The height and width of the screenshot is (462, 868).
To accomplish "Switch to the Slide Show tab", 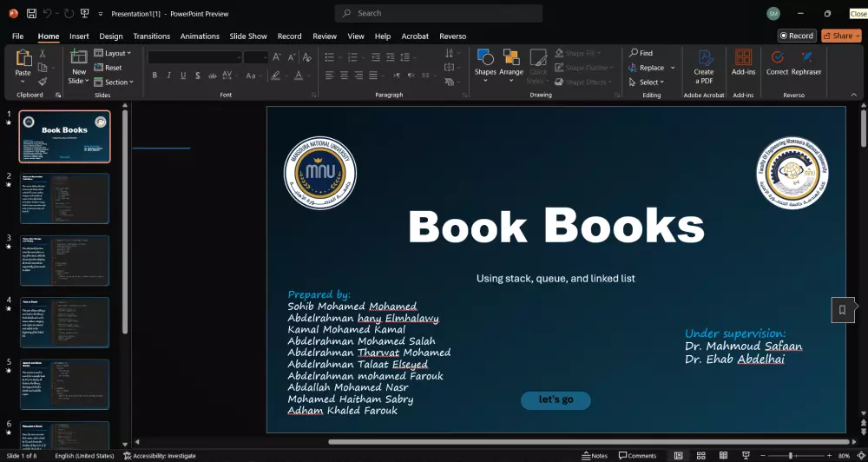I will pos(248,36).
